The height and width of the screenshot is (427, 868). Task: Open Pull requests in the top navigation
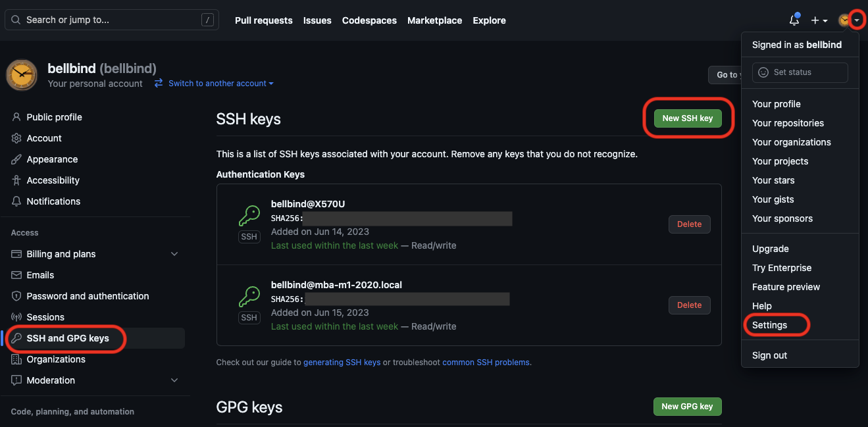[x=263, y=20]
